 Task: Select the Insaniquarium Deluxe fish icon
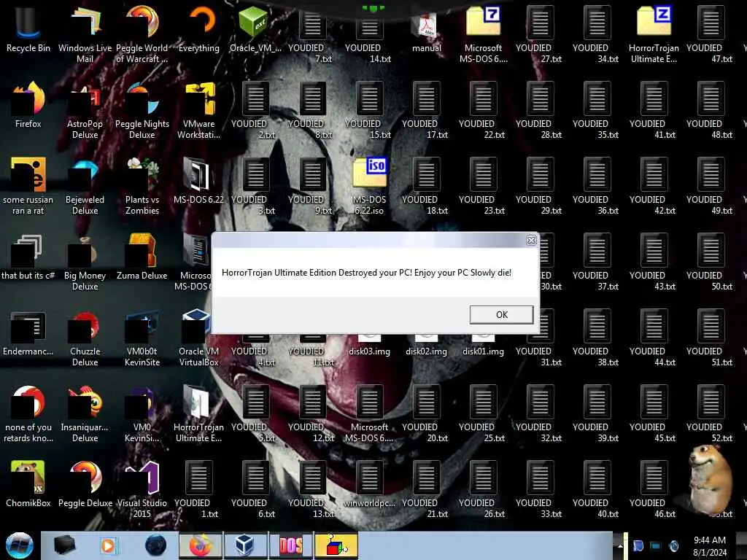(x=85, y=414)
